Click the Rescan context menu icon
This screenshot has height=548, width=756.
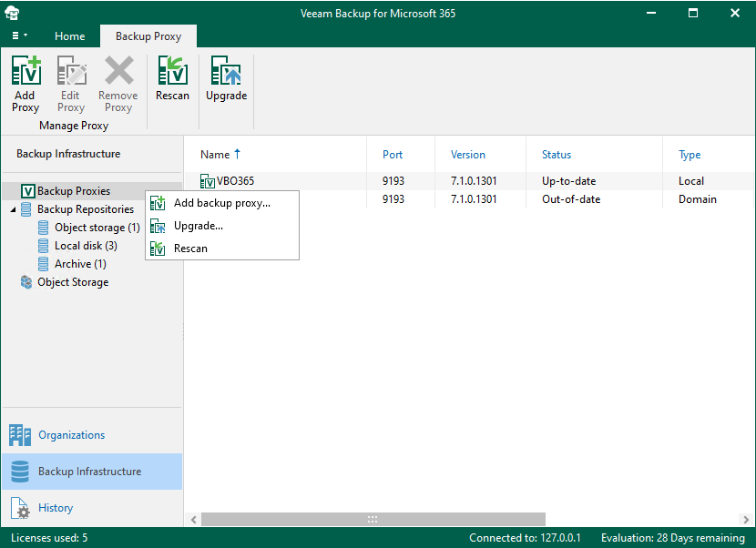tap(158, 249)
